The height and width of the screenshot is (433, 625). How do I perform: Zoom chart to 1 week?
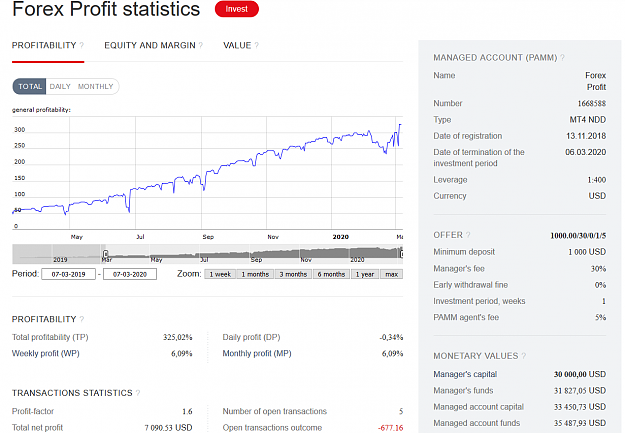220,274
